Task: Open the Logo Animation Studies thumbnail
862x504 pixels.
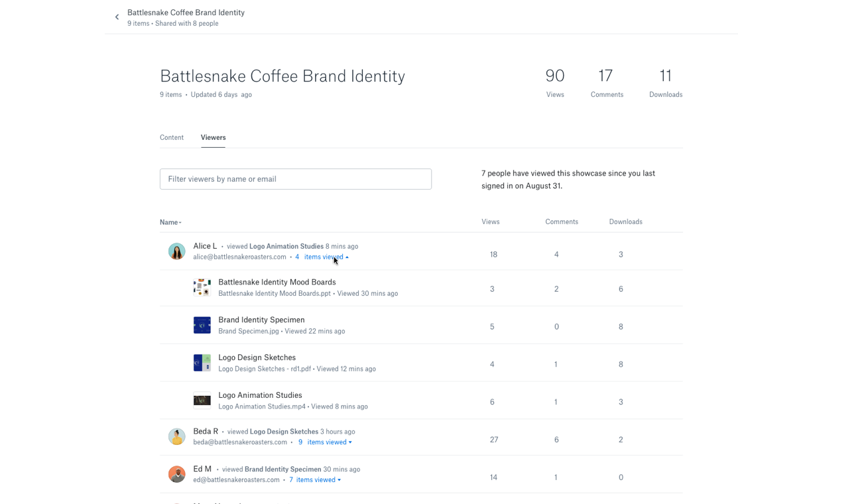Action: tap(202, 401)
